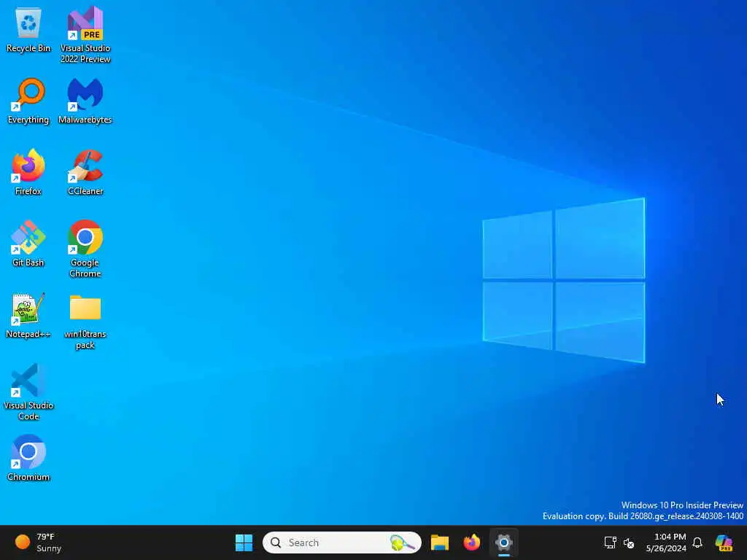Launch Copilot preview from taskbar corner

tap(724, 542)
